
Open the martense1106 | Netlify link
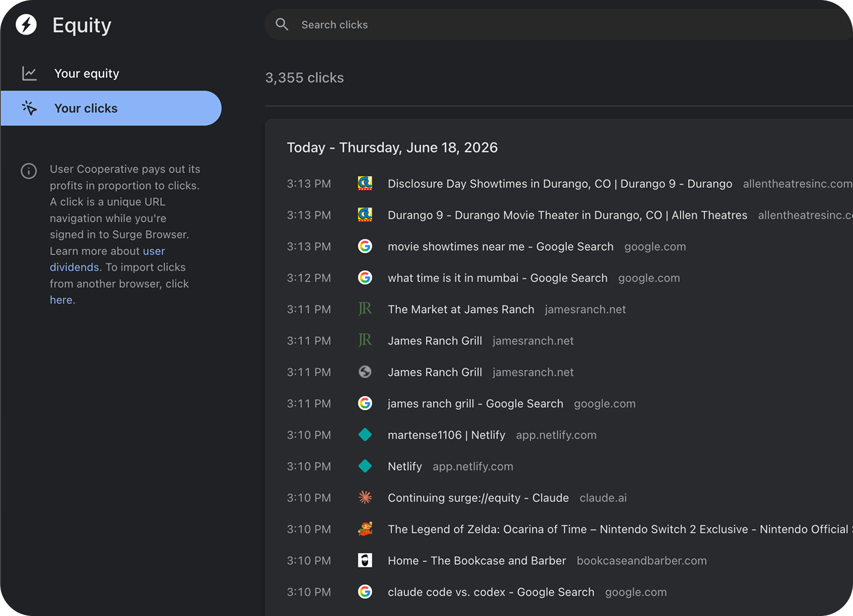[446, 435]
